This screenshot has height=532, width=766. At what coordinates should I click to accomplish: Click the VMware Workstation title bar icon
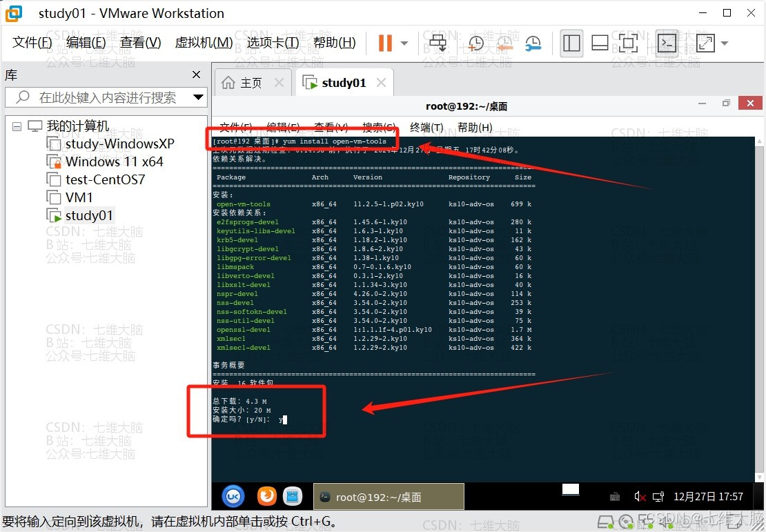pyautogui.click(x=14, y=13)
